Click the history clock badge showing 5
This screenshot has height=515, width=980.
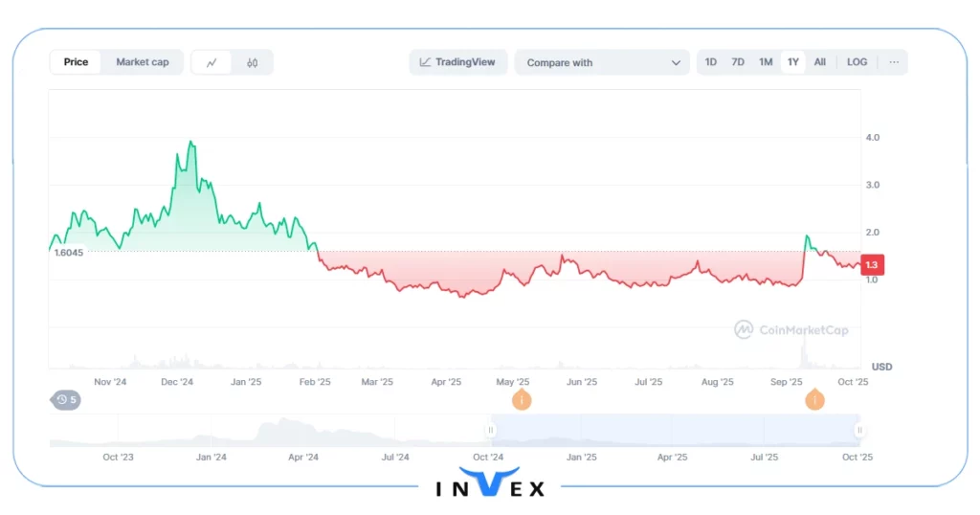(x=66, y=399)
